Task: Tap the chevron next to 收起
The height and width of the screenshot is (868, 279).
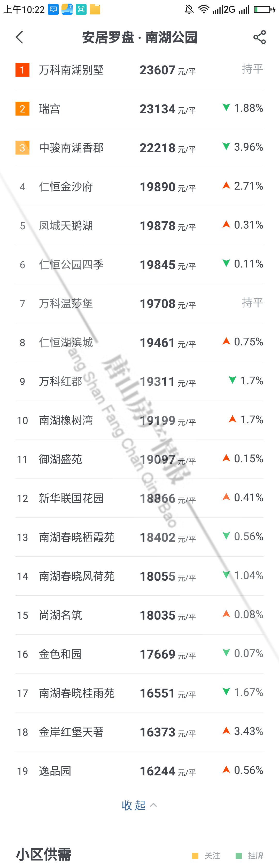Action: tap(153, 805)
